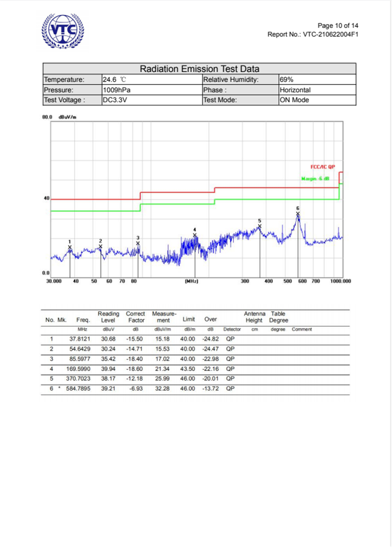Click frequency 85.5977 in row 3
This screenshot has height=547, width=392.
tap(80, 359)
